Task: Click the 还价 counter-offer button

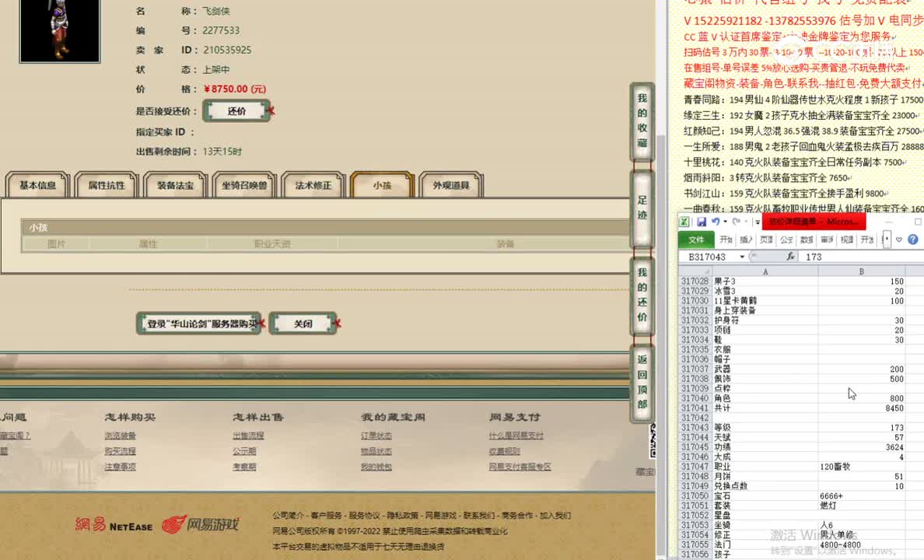Action: [x=236, y=110]
